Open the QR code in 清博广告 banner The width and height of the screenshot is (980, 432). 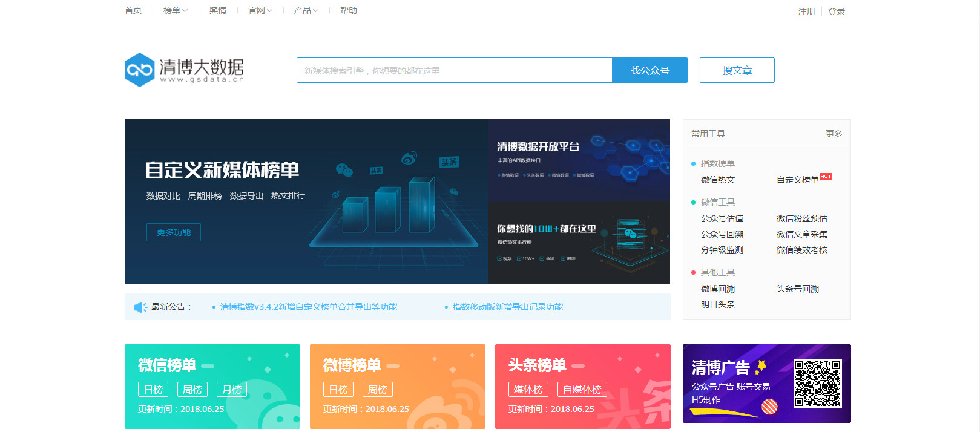pos(818,383)
